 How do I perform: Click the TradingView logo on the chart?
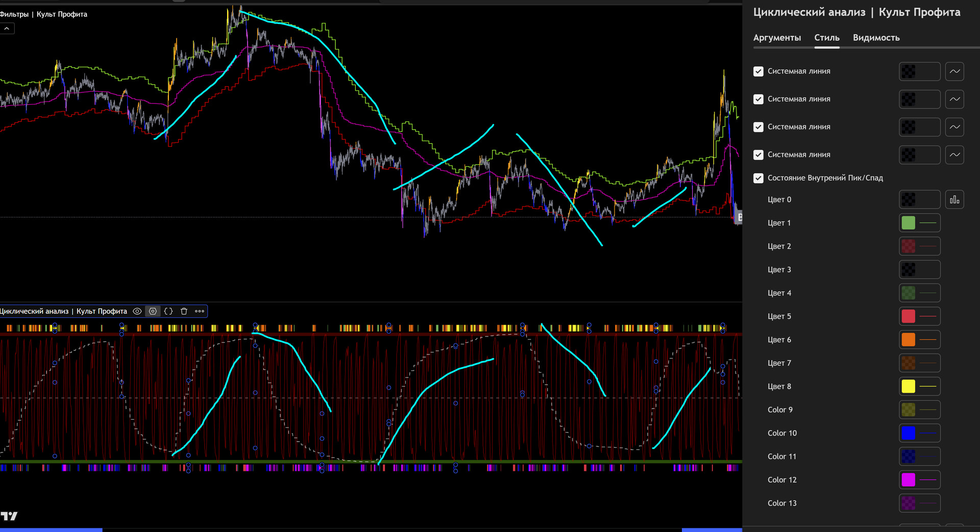tap(9, 516)
